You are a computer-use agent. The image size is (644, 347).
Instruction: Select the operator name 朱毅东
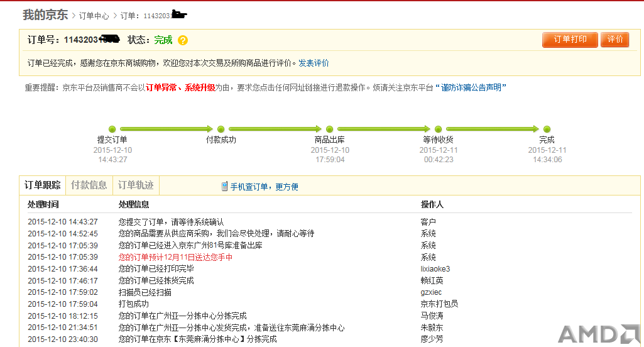432,328
